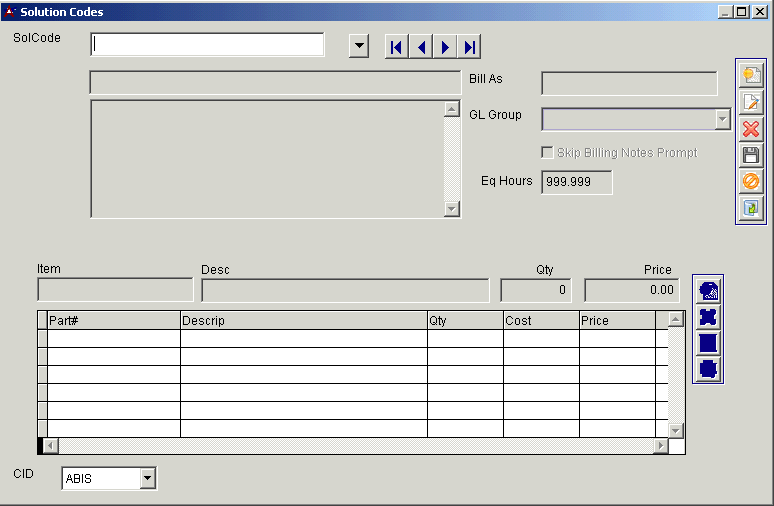
Task: Jump to the first record
Action: pos(397,47)
